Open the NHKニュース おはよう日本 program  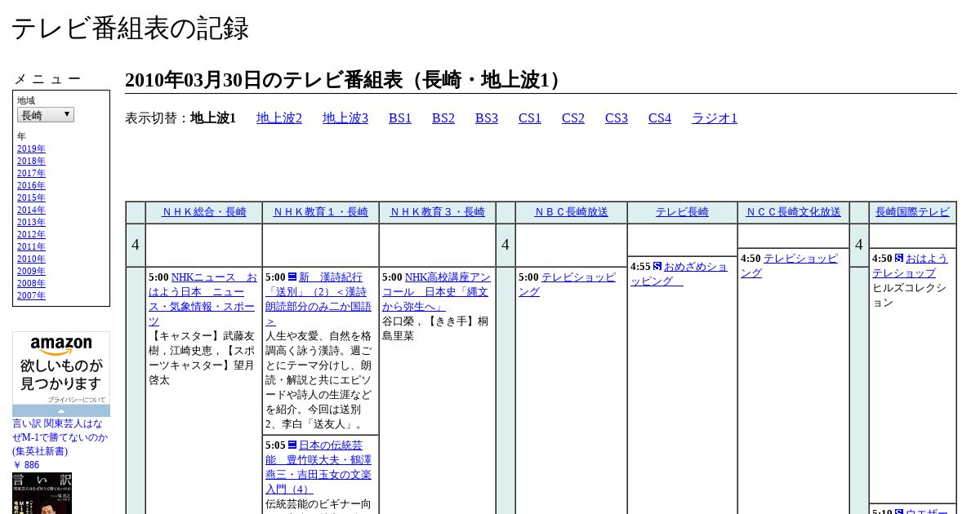(203, 299)
